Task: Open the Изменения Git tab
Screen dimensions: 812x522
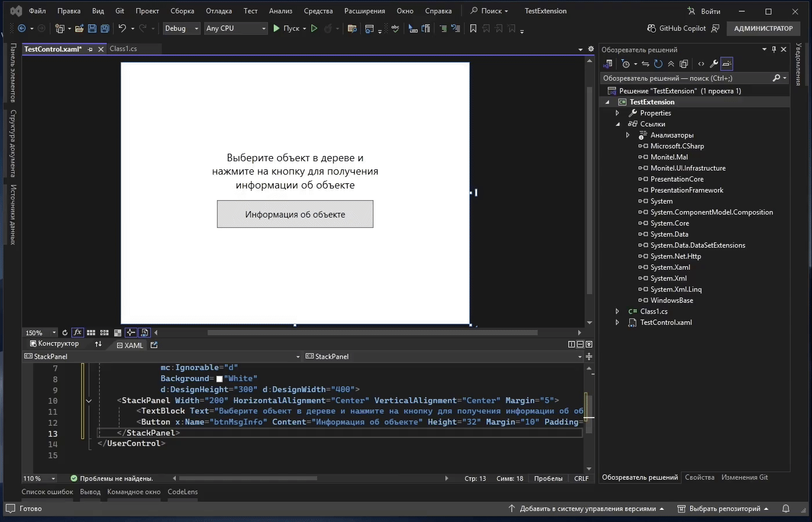Action: tap(745, 477)
